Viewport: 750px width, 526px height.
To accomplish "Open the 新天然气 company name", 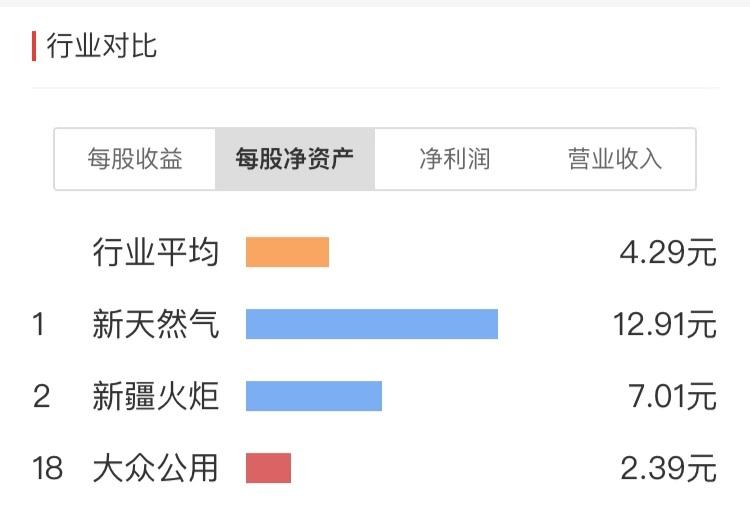I will 155,324.
